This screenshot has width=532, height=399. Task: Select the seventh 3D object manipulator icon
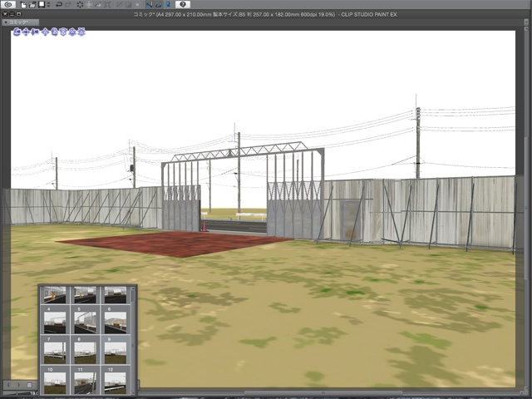click(x=72, y=32)
